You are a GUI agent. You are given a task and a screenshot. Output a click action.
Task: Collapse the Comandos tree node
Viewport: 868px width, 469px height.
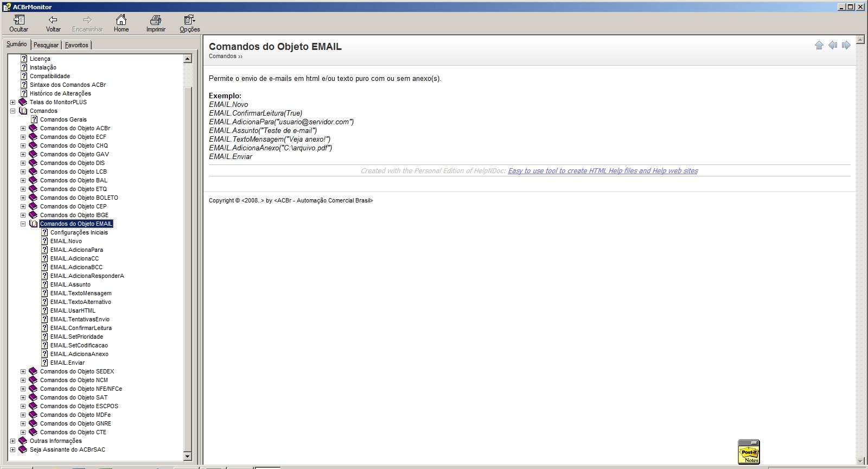pyautogui.click(x=13, y=111)
